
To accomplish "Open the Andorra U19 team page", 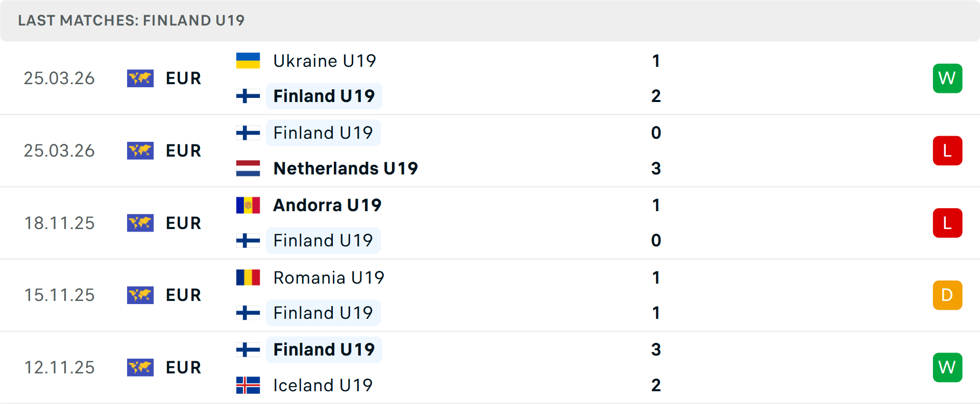I will [327, 205].
